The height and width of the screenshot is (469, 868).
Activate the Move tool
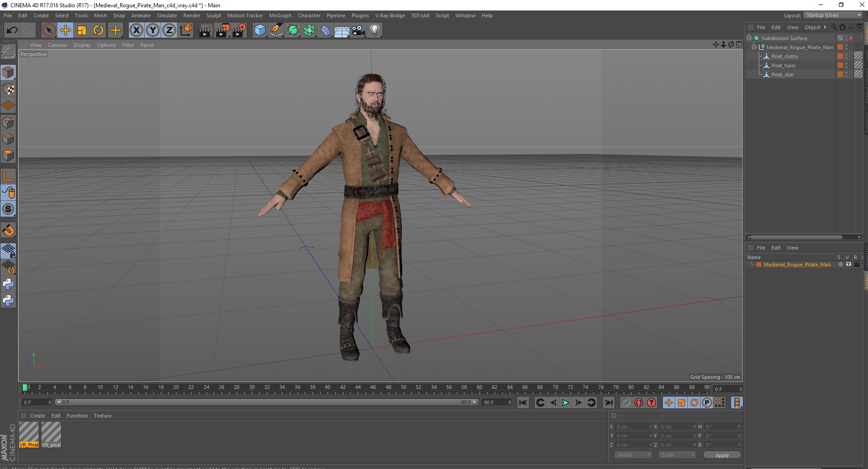click(65, 31)
